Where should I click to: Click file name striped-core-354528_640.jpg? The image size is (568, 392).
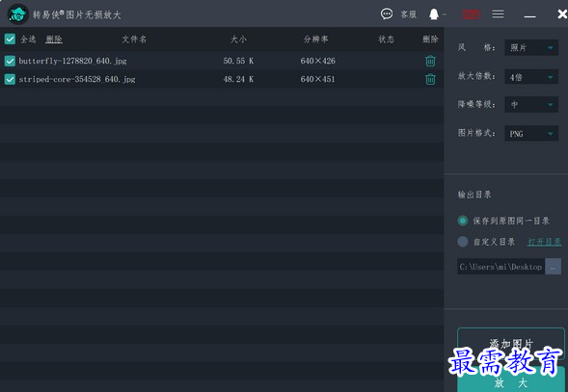pyautogui.click(x=77, y=79)
